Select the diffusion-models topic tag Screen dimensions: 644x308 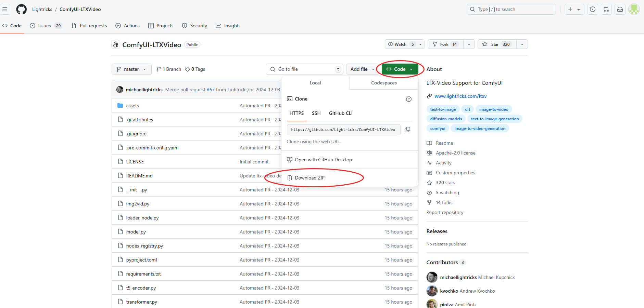(446, 119)
